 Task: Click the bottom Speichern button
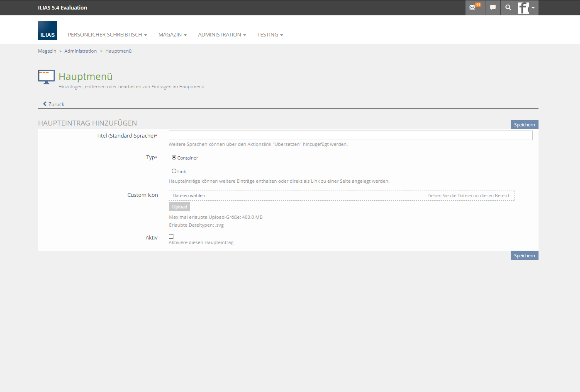click(x=524, y=256)
